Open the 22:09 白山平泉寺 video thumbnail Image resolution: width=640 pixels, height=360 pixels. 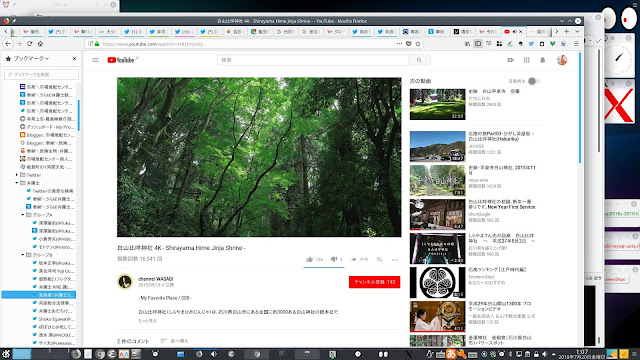[x=438, y=104]
